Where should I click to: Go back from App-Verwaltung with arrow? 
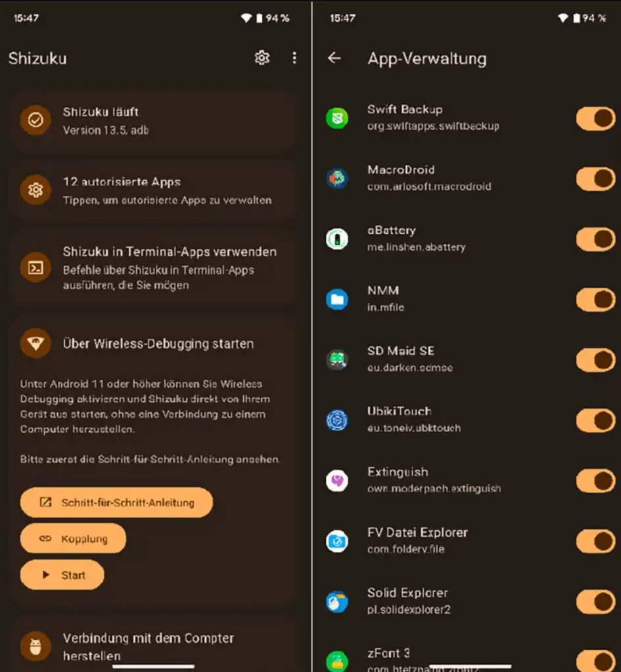tap(334, 58)
